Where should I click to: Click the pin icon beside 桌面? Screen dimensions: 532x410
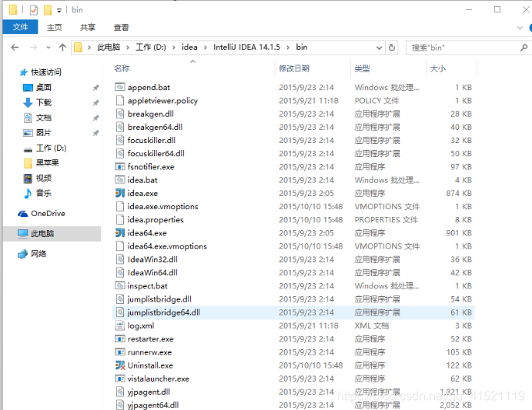click(96, 88)
